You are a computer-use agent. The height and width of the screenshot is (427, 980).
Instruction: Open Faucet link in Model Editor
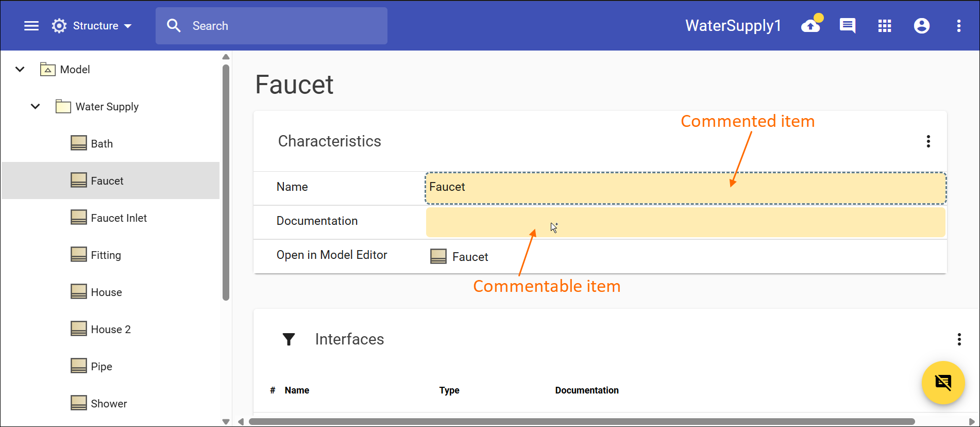[470, 257]
